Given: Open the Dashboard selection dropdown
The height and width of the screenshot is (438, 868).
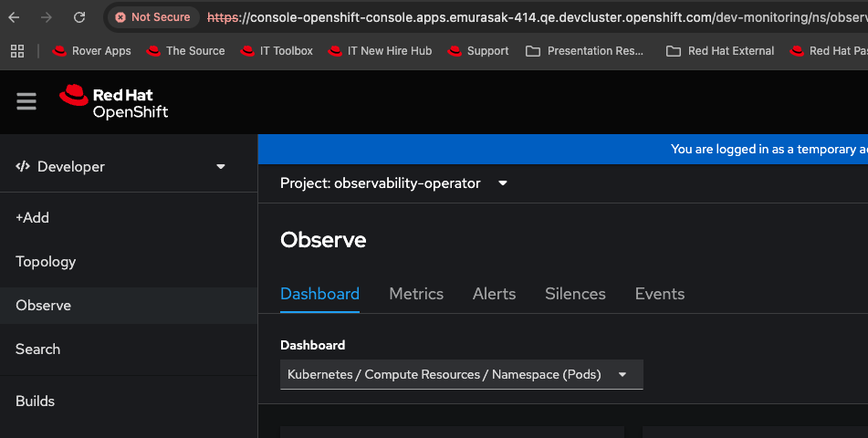Looking at the screenshot, I should 461,374.
